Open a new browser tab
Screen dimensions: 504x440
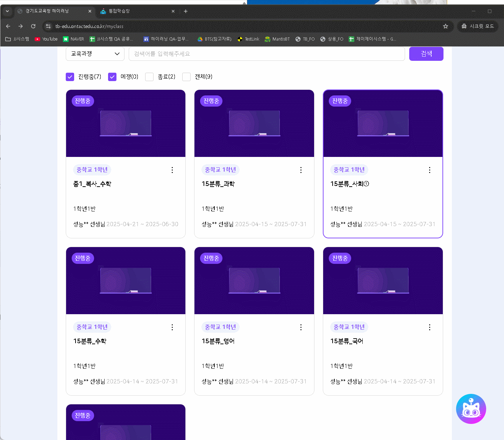186,11
